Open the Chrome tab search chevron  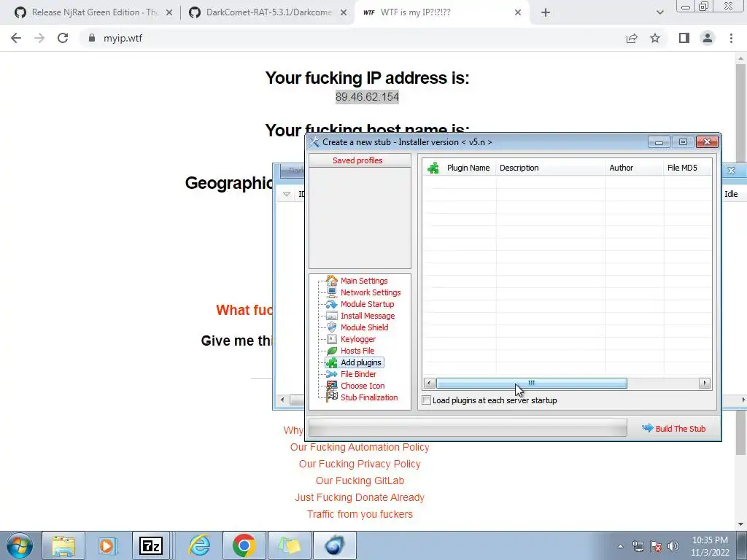click(x=659, y=12)
